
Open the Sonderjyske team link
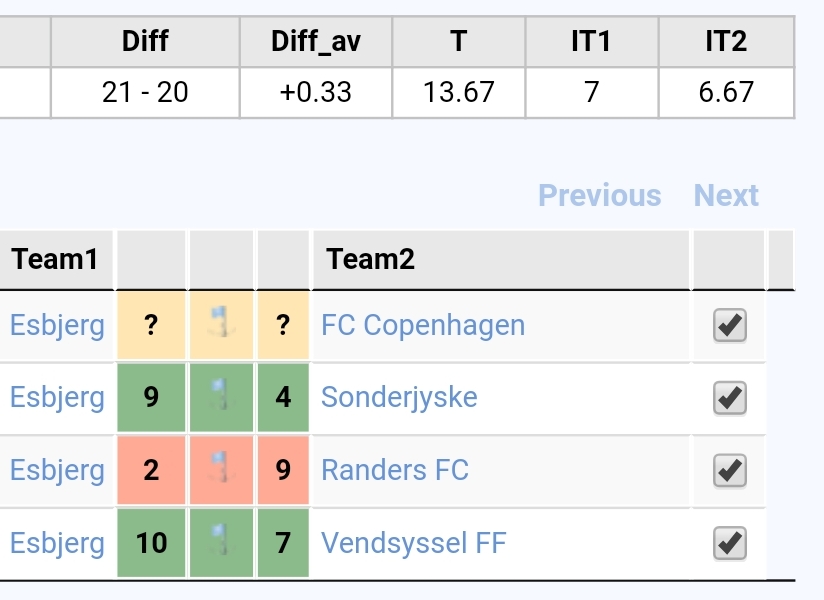399,397
